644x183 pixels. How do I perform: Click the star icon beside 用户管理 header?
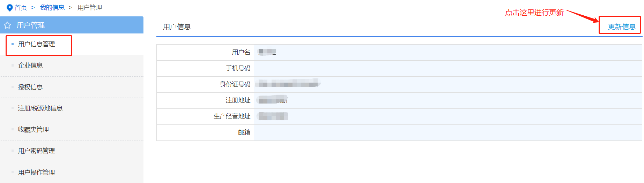(x=7, y=25)
